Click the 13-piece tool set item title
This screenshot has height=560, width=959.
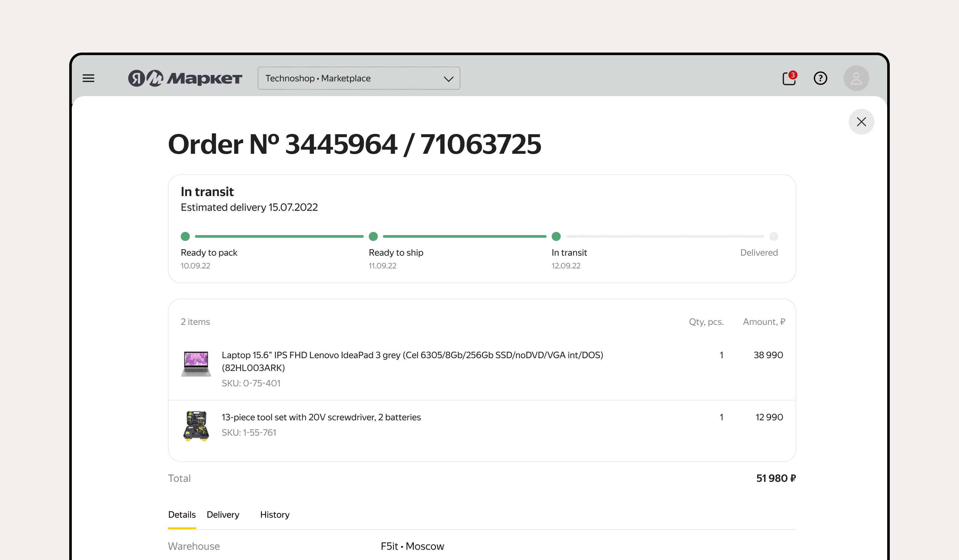pos(321,417)
